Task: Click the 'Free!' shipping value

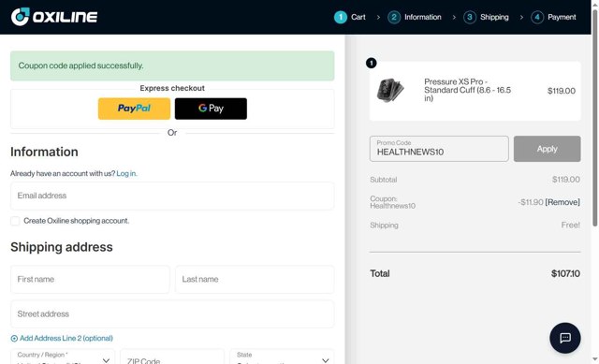Action: 570,226
